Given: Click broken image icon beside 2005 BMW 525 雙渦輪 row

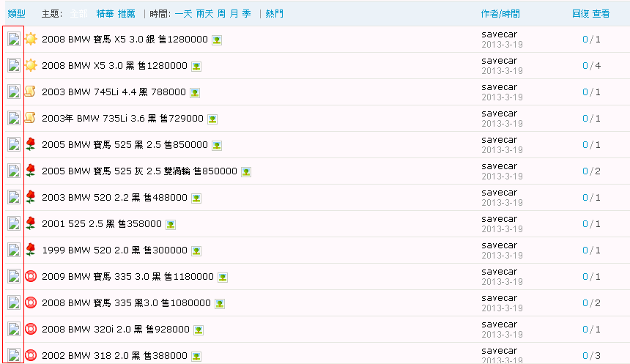Looking at the screenshot, I should [x=14, y=171].
